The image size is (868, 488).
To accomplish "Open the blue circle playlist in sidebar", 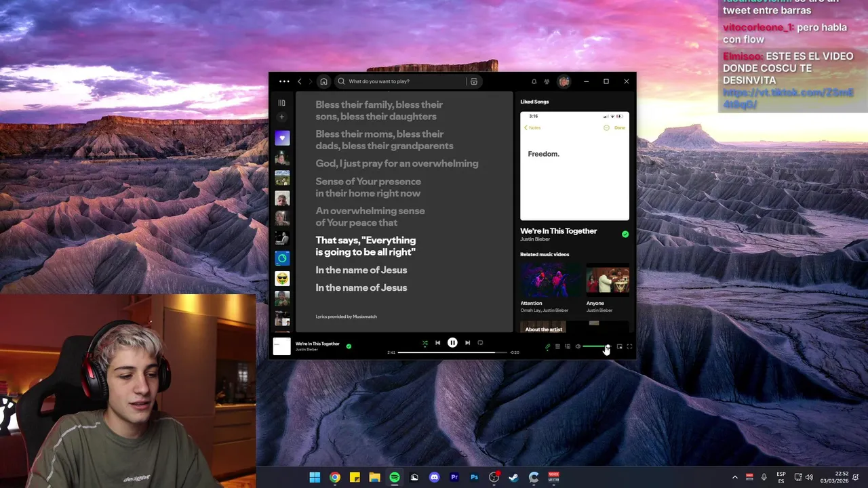I will [x=282, y=258].
